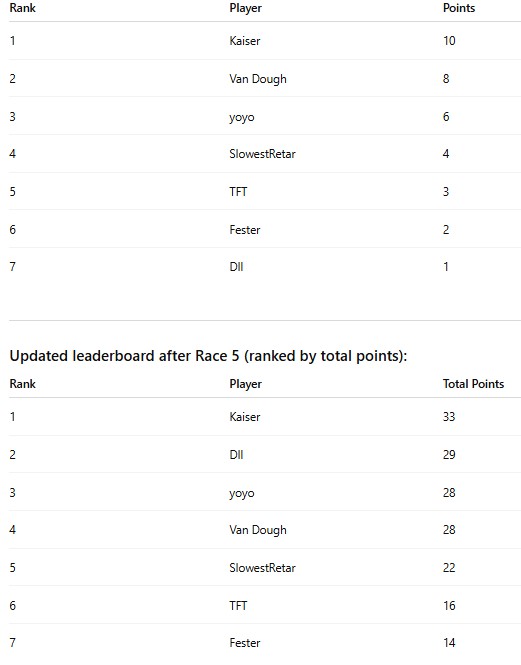This screenshot has height=665, width=521.
Task: Select Van Dough in race results table
Action: click(258, 79)
